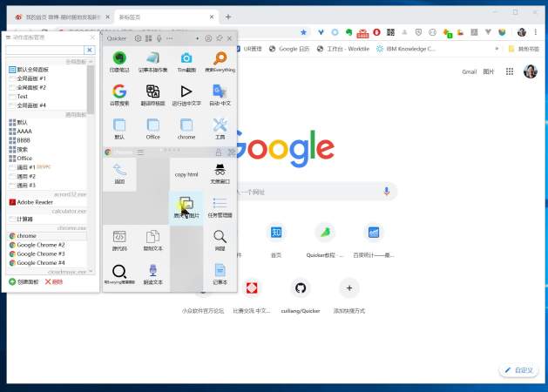Viewport: 548px width, 392px height.
Task: Click the Google search action in Quicker
Action: 119,95
